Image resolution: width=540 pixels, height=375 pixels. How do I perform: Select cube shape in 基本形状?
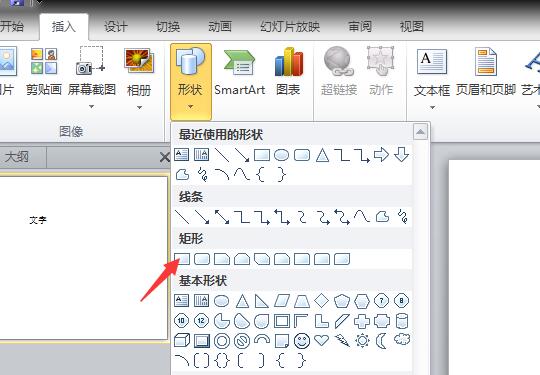pos(182,341)
